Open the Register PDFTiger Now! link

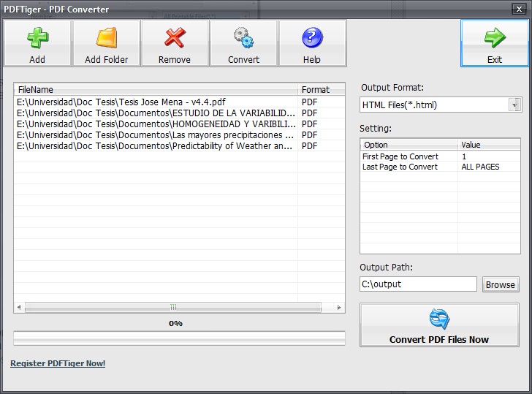click(x=58, y=363)
